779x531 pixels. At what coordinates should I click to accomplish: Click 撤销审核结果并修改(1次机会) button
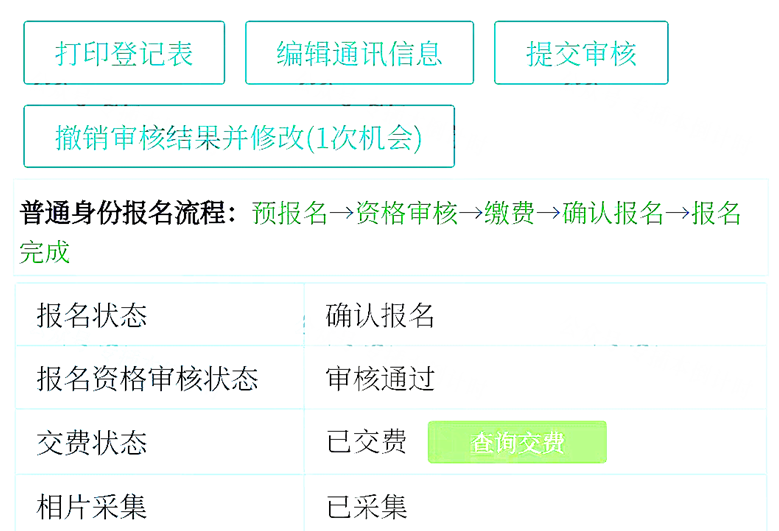[x=239, y=137]
